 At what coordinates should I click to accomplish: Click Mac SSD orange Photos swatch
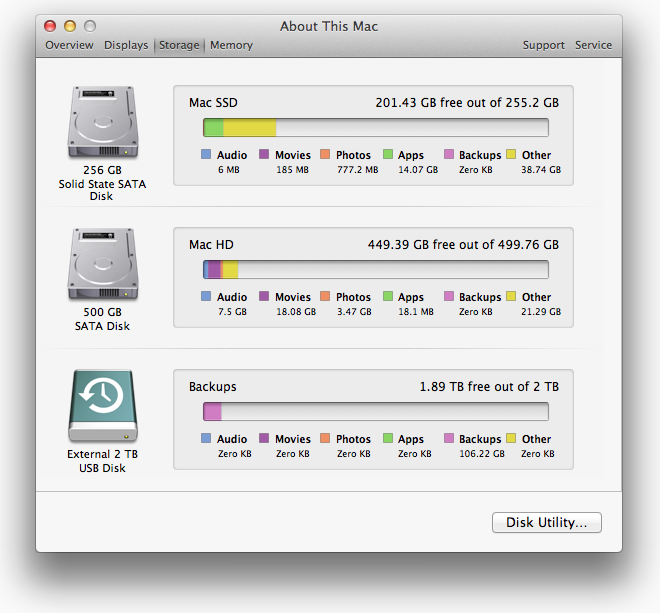(325, 154)
